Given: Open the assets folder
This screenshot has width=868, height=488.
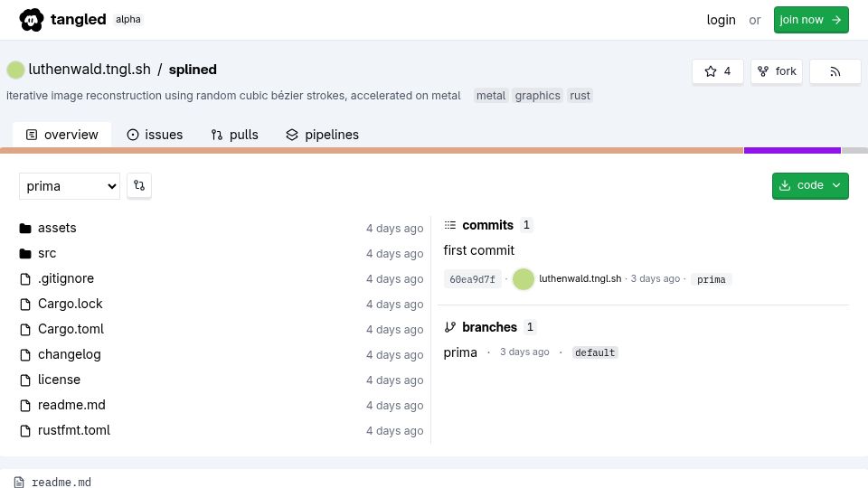Looking at the screenshot, I should pyautogui.click(x=57, y=228).
